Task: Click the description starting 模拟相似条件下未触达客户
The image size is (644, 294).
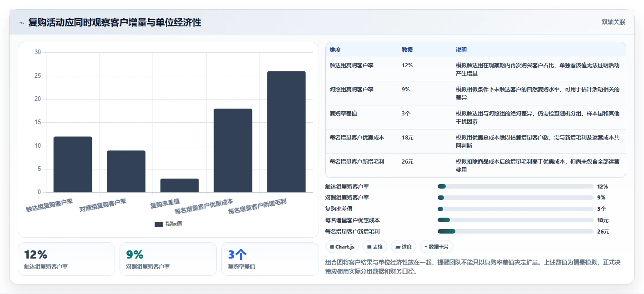Action: point(538,93)
